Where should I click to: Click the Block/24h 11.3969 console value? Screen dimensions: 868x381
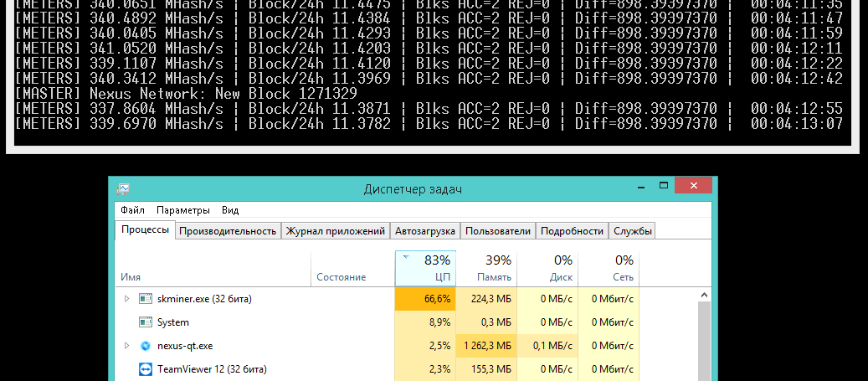pyautogui.click(x=320, y=78)
